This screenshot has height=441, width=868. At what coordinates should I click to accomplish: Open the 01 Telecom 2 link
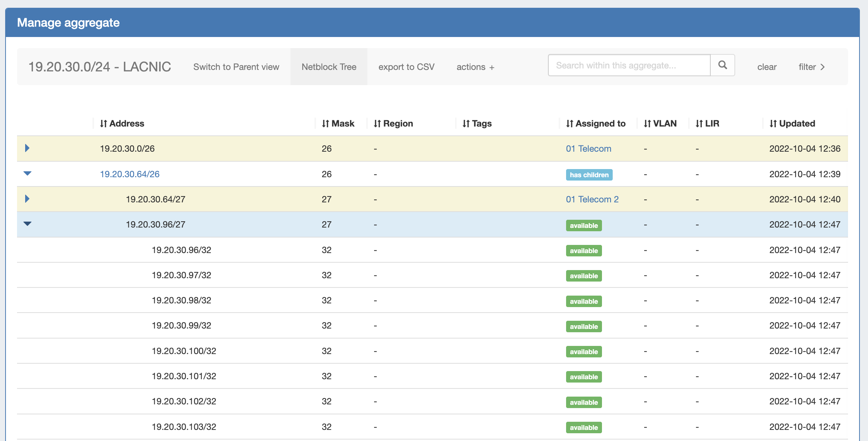pos(592,199)
